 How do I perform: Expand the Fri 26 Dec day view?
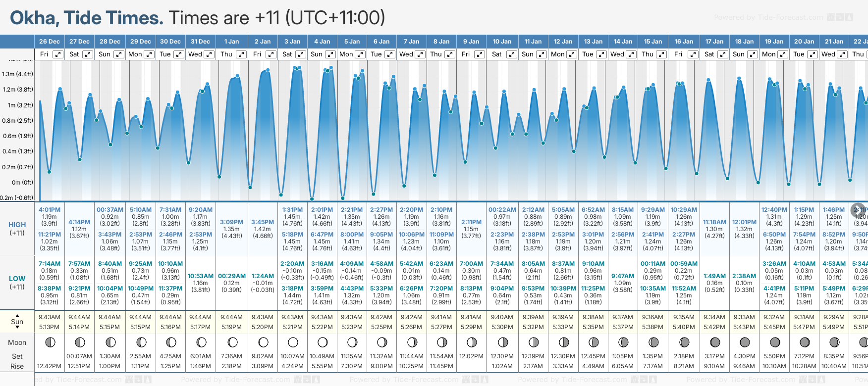click(x=58, y=54)
